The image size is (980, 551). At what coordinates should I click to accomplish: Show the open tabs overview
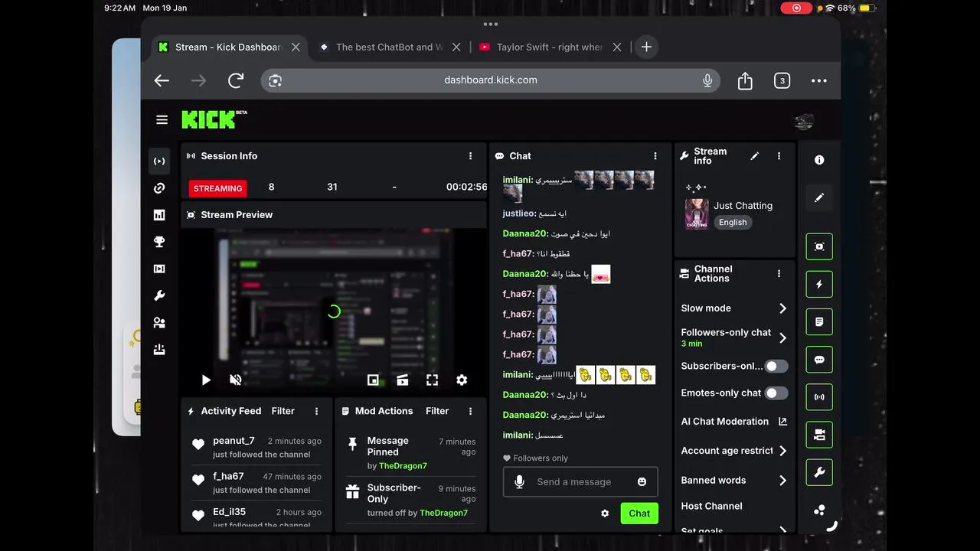coord(782,80)
